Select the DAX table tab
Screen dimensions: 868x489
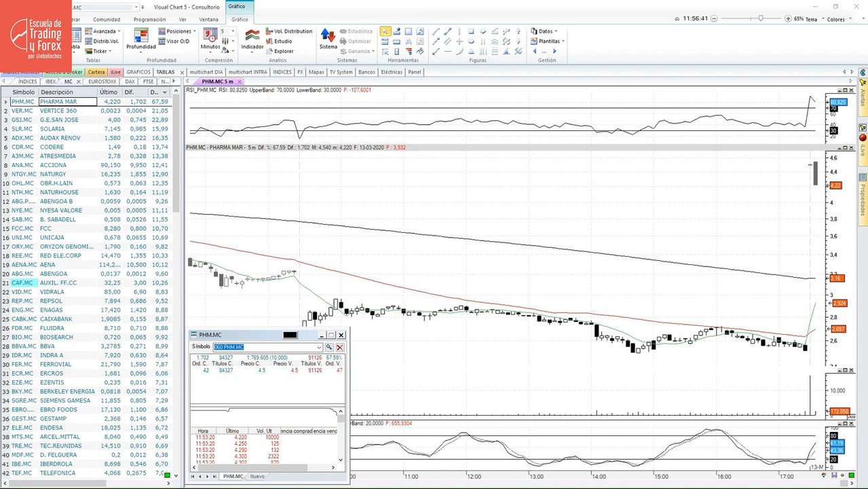130,81
